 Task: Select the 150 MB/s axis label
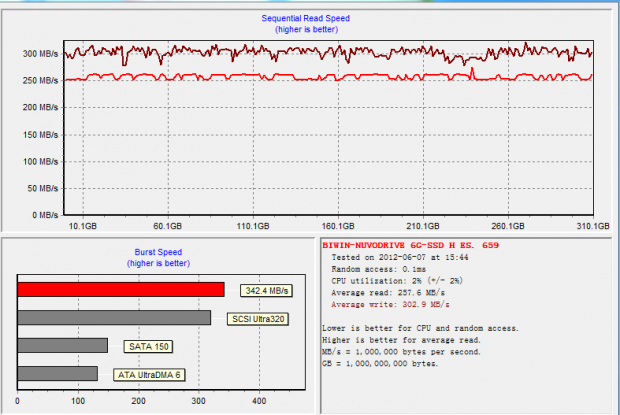tap(40, 135)
